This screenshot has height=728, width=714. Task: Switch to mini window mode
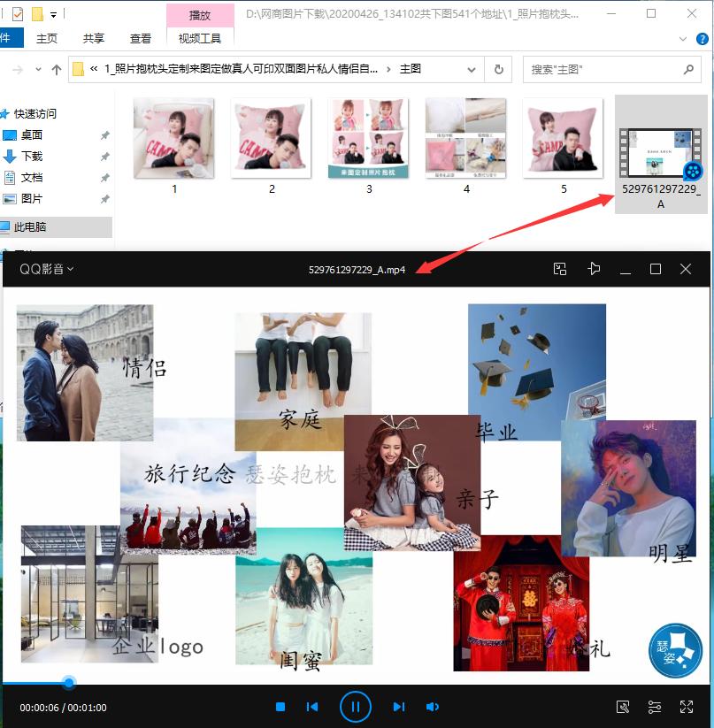560,269
